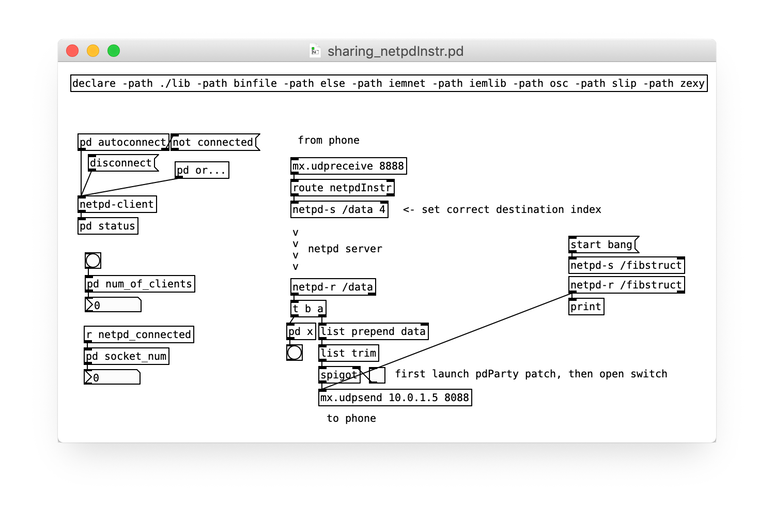Viewport: 774px width, 519px height.
Task: Select the netpd-client object
Action: coord(118,205)
